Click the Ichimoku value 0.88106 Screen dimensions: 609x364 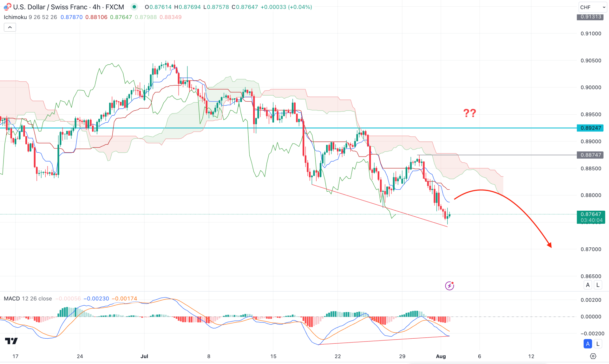tap(96, 17)
